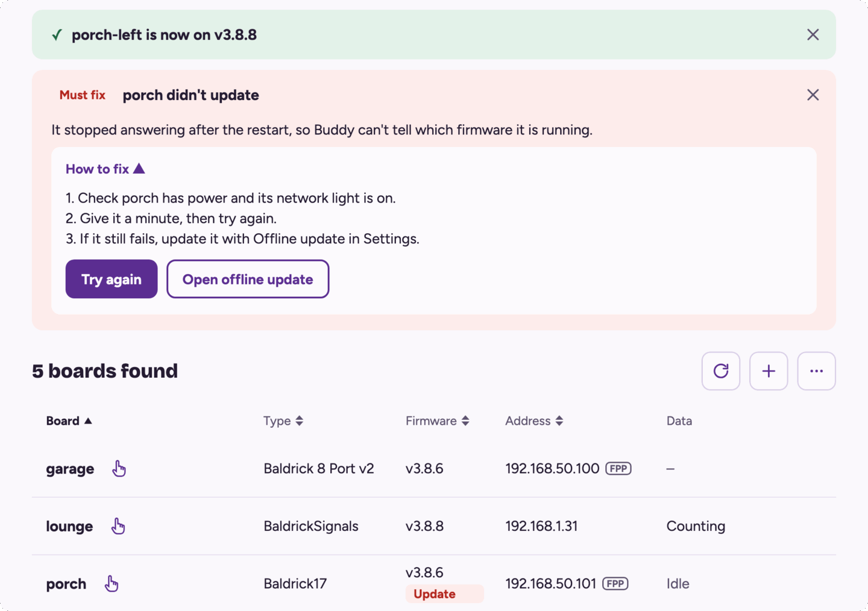Click v3.8.8 firmware in lounge row

[x=424, y=526]
